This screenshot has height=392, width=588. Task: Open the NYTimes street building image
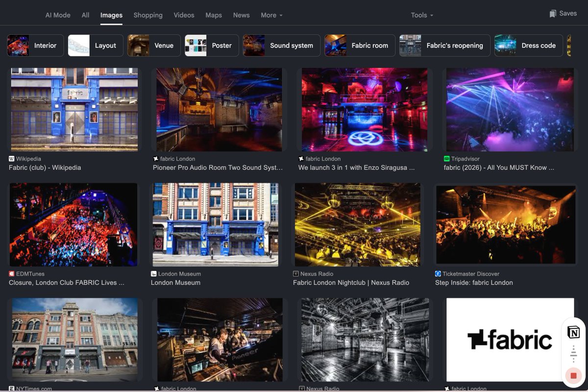tap(75, 340)
